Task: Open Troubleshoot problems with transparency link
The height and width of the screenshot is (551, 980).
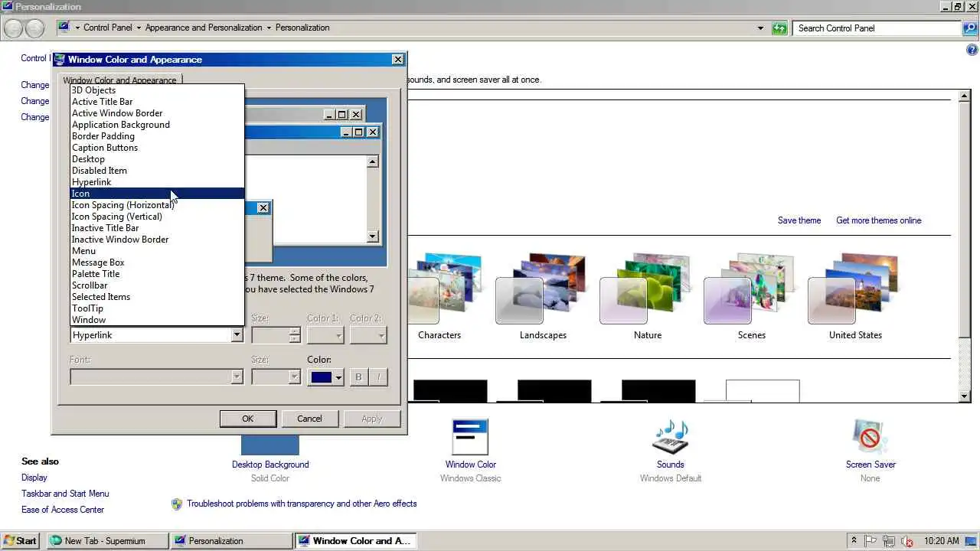Action: [302, 504]
